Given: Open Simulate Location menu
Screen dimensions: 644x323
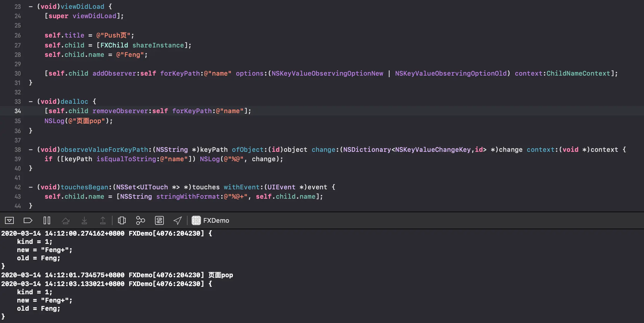Looking at the screenshot, I should pos(178,220).
